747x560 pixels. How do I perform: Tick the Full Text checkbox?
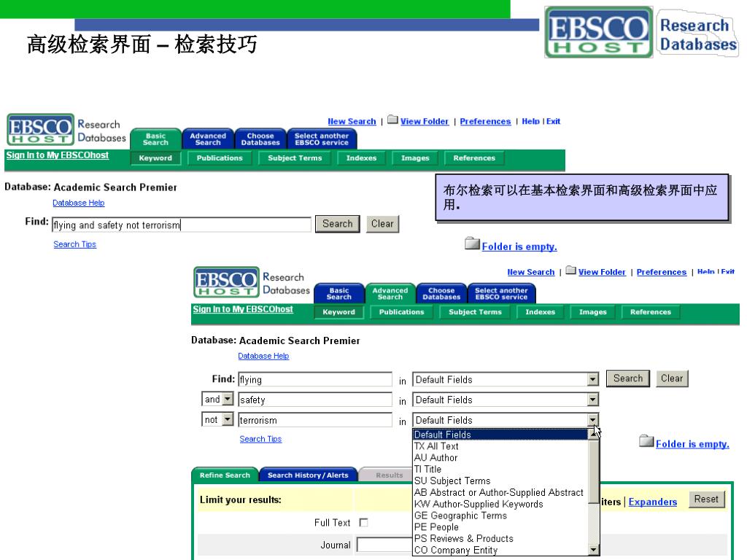363,522
